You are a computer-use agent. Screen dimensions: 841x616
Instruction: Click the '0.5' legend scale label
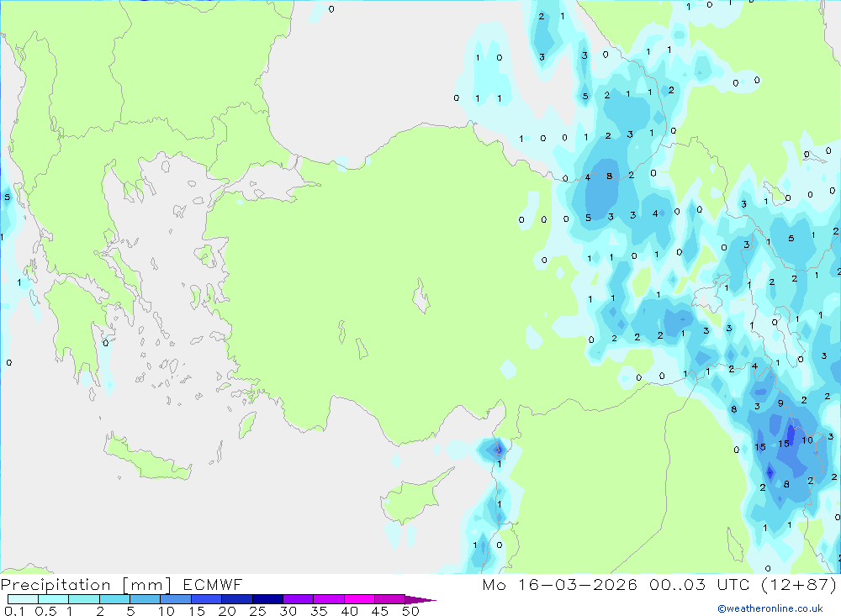[45, 611]
